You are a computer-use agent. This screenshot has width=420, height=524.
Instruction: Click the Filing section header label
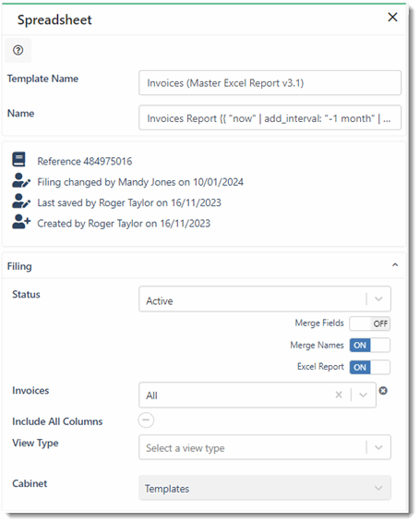19,267
